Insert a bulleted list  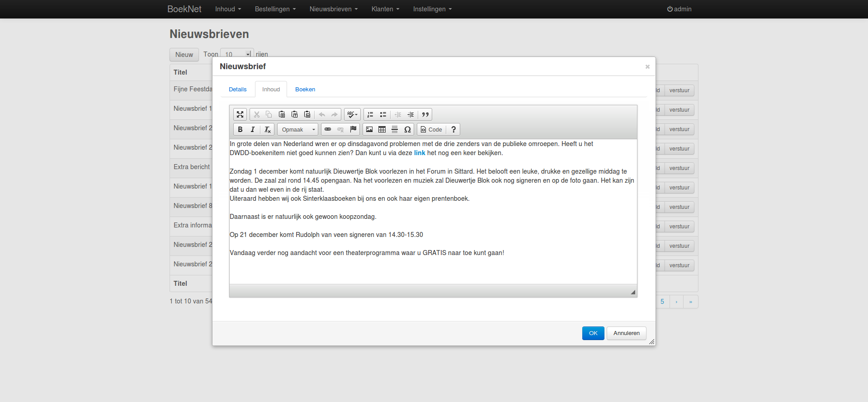pos(383,114)
